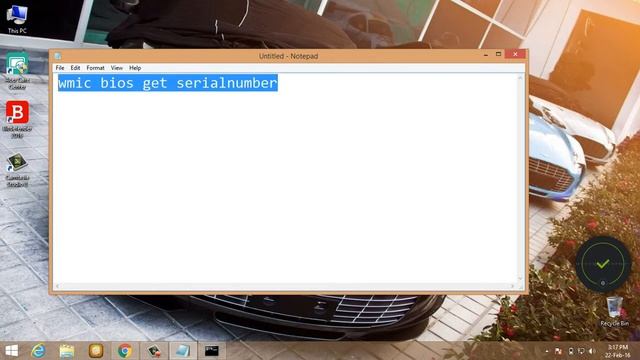This screenshot has width=640, height=360.
Task: Open the network icon in the system tray
Action: (581, 351)
